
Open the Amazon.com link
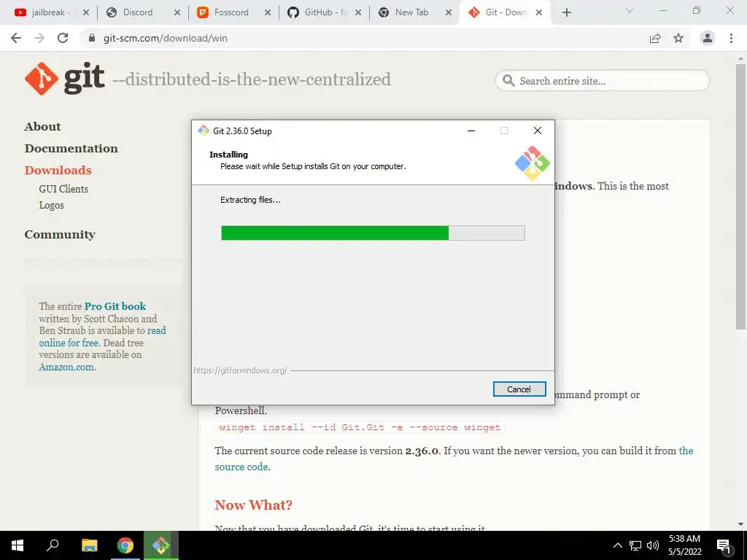point(66,367)
